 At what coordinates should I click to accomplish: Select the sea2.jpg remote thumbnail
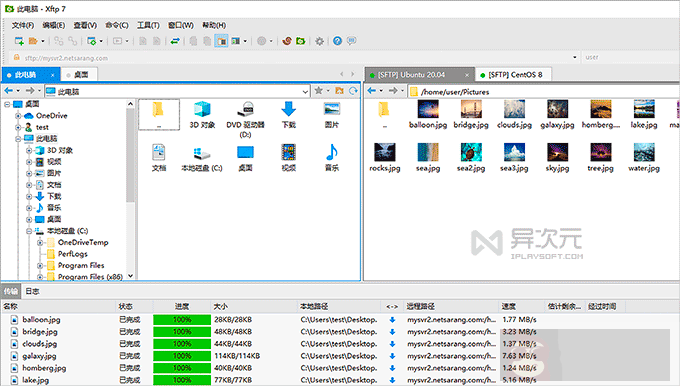471,158
